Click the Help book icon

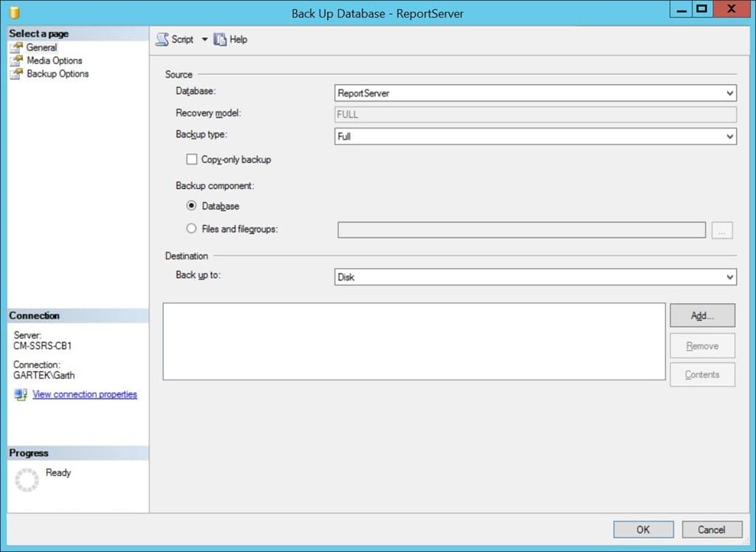point(220,40)
